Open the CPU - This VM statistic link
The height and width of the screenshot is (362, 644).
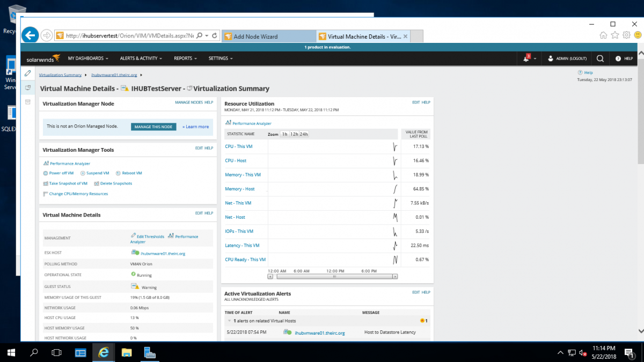click(238, 146)
